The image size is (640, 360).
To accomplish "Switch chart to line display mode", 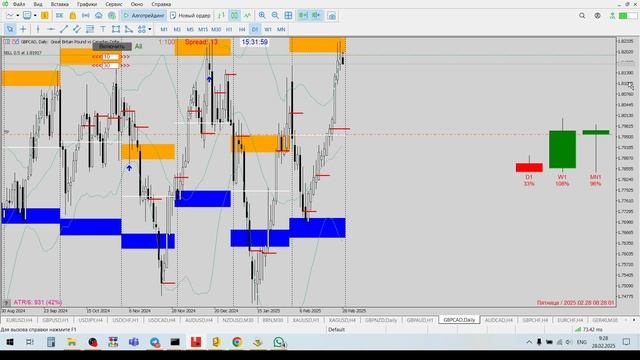I will (247, 16).
